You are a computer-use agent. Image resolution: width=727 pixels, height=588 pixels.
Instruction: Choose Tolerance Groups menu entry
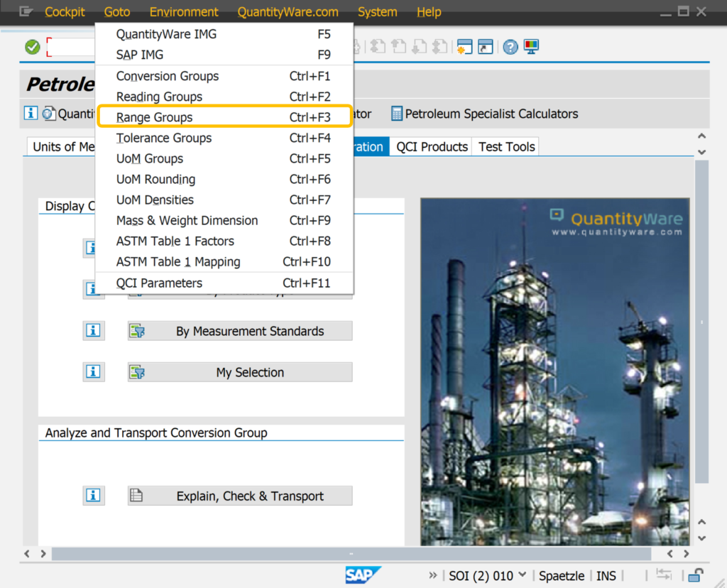click(x=224, y=138)
